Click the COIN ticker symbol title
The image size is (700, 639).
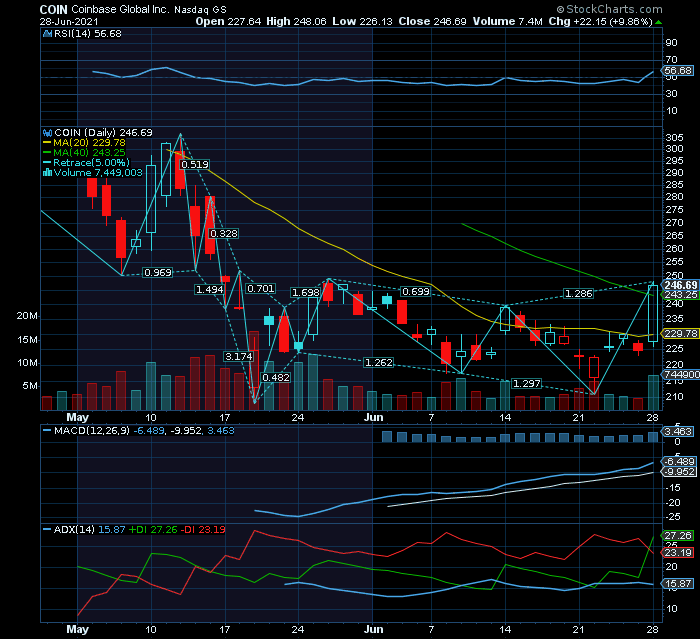tap(53, 9)
